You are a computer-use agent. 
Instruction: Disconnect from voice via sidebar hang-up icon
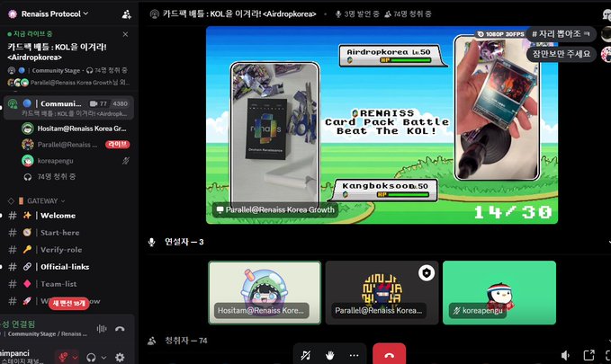click(x=120, y=329)
